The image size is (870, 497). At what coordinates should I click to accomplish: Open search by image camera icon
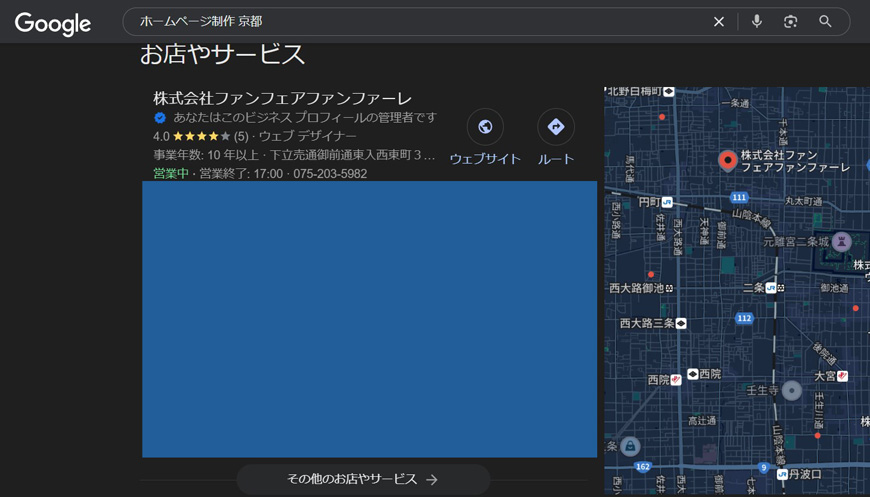[790, 22]
